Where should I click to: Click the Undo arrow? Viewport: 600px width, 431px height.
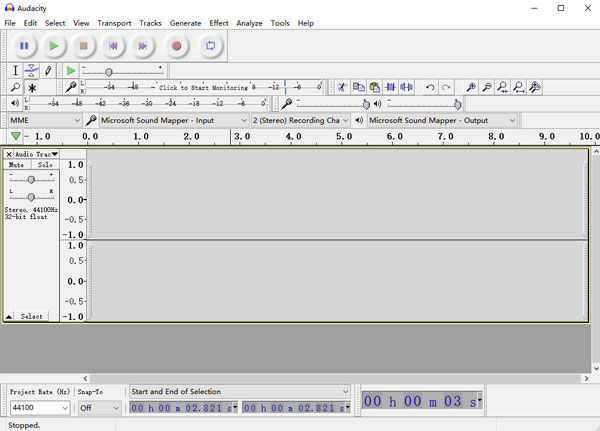coord(430,87)
